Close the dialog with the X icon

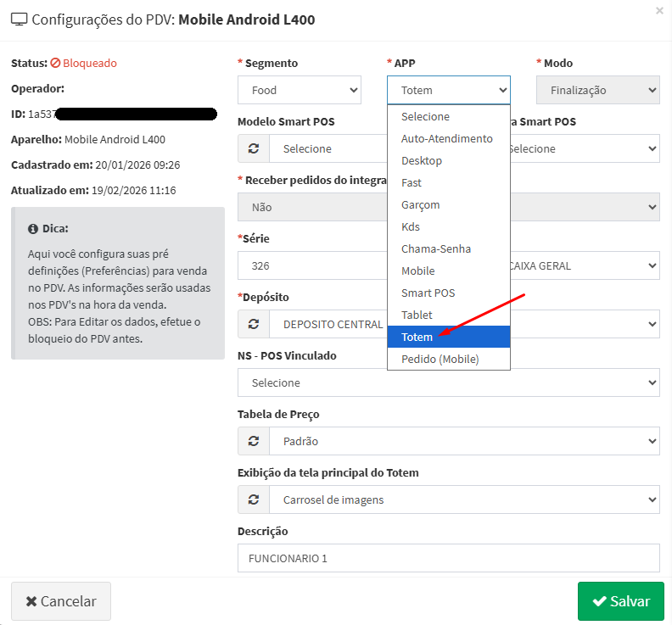coord(660,11)
